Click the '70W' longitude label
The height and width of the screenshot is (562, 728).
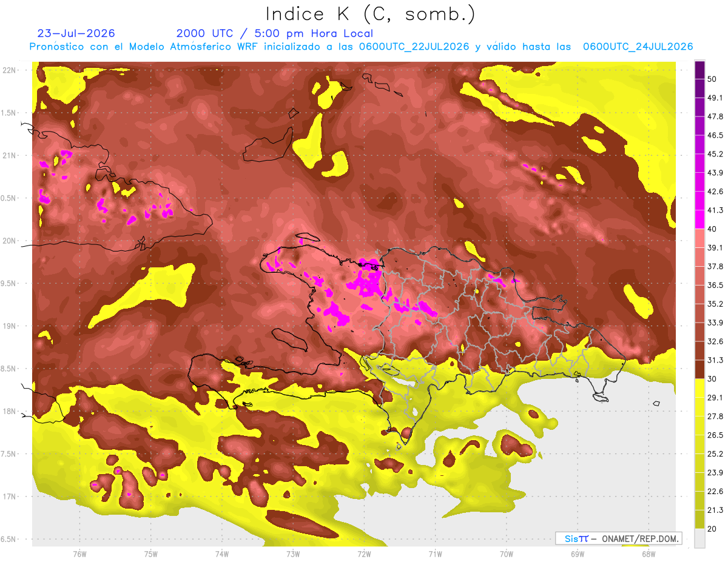(506, 554)
